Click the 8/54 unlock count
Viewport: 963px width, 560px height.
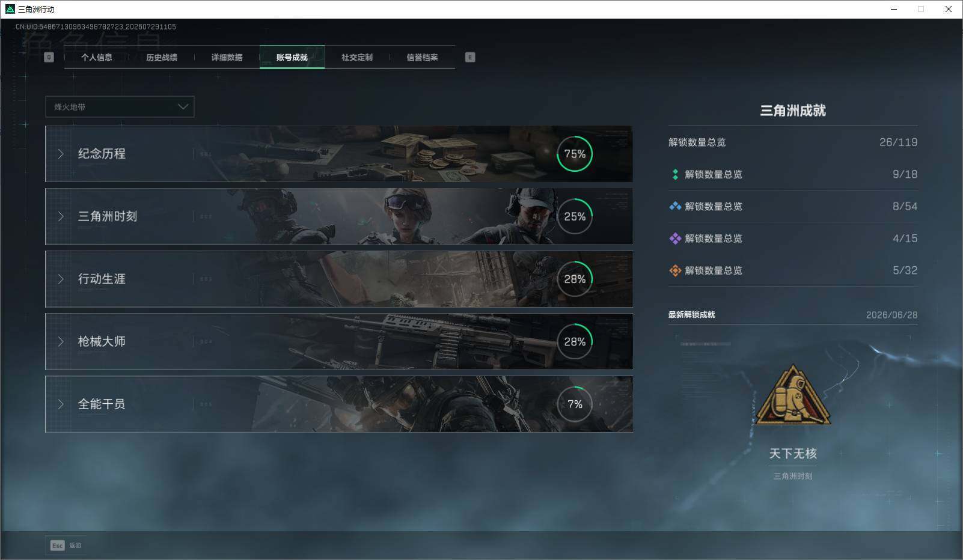pos(905,206)
